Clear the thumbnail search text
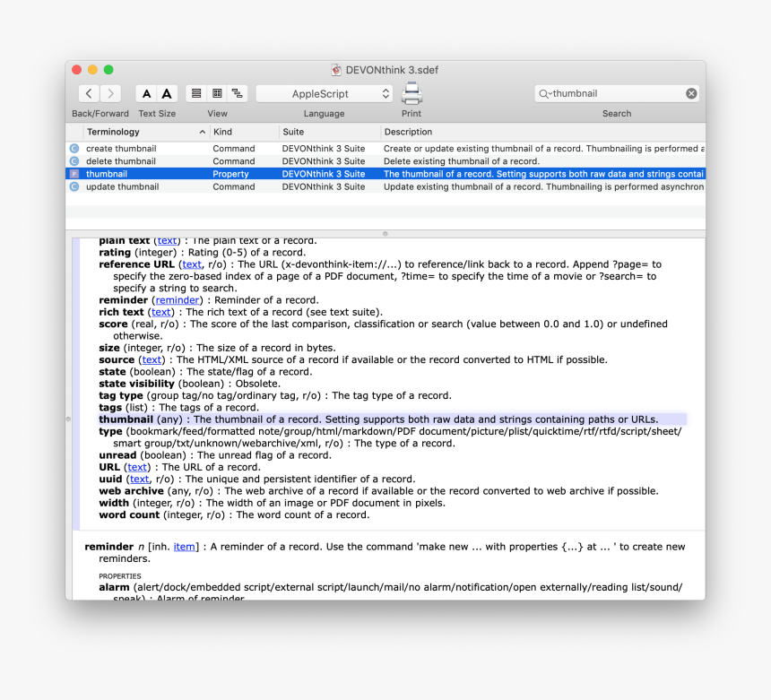The image size is (771, 700). pyautogui.click(x=691, y=93)
